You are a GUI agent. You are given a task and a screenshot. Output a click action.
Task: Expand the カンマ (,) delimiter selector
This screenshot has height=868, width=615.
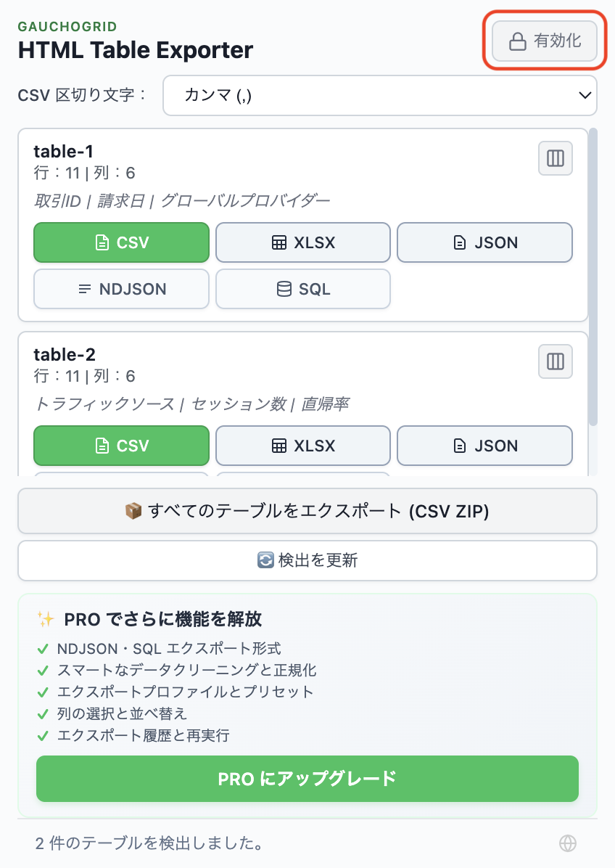click(380, 95)
